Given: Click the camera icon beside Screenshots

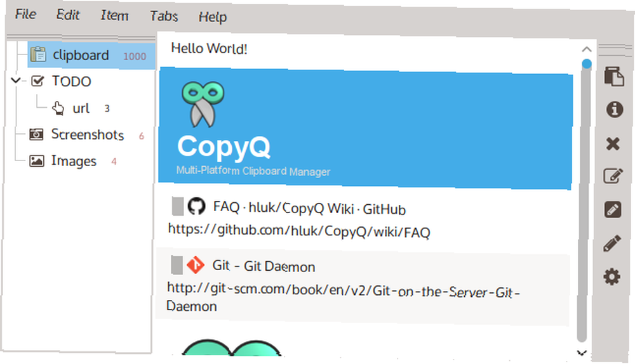Looking at the screenshot, I should coord(36,134).
